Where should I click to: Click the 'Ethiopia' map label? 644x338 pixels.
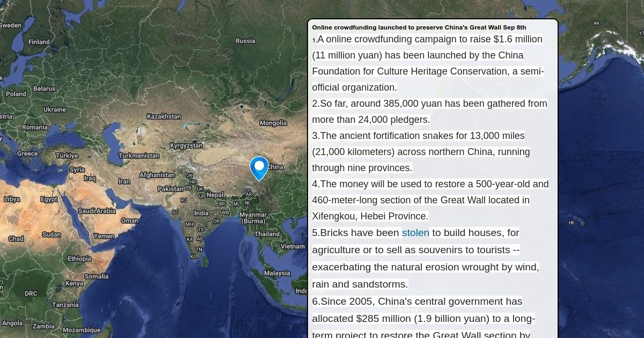coord(79,259)
